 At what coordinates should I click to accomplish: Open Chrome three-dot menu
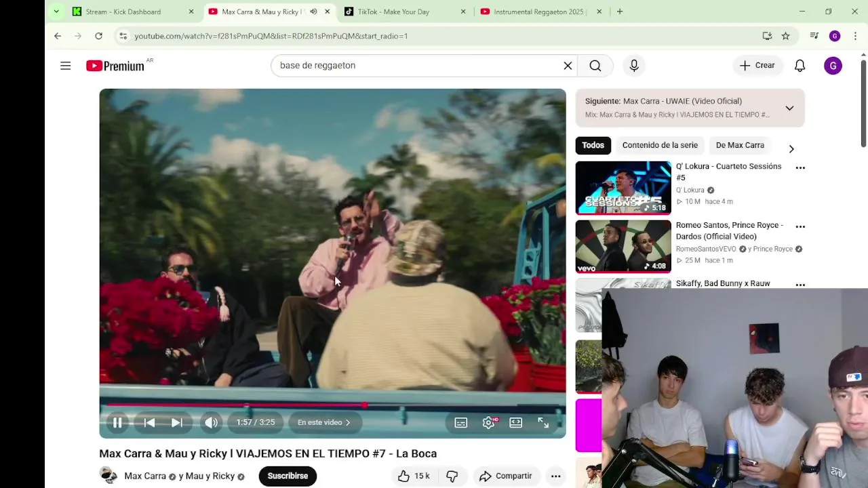click(855, 36)
